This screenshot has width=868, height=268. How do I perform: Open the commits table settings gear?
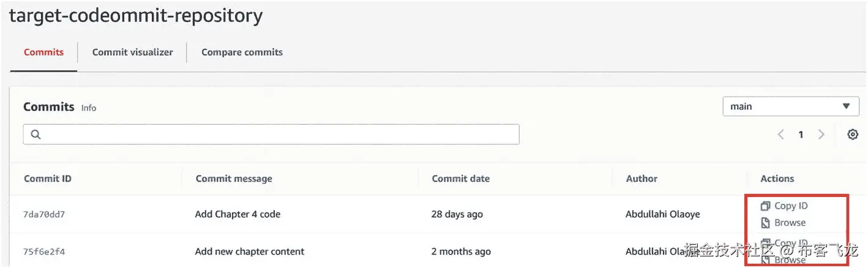853,135
